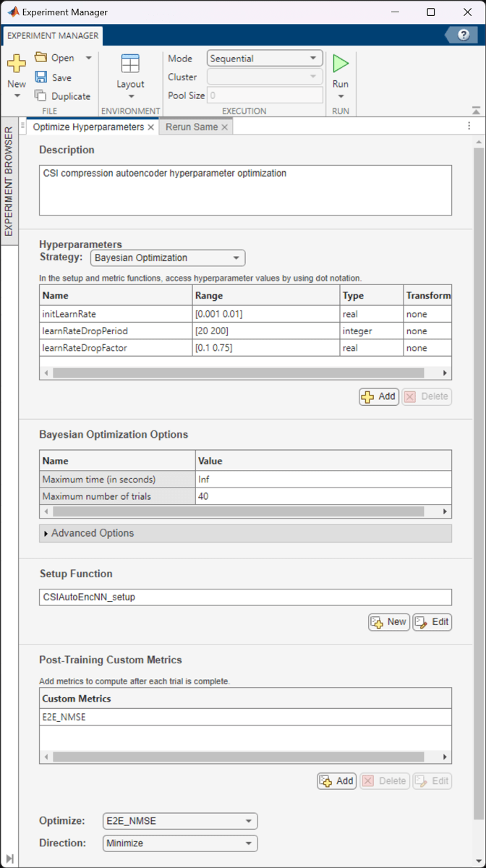Add a new hyperparameter row
The width and height of the screenshot is (486, 868).
(x=379, y=396)
